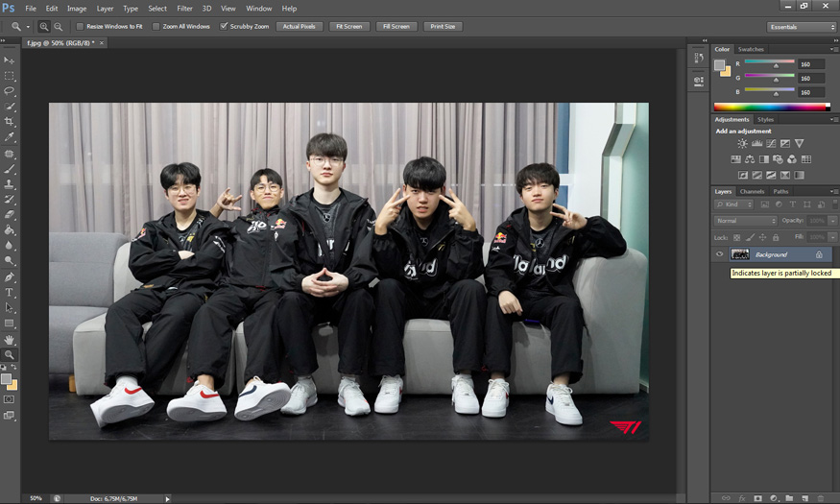Open the layer Kind filter dropdown
840x504 pixels.
[735, 204]
